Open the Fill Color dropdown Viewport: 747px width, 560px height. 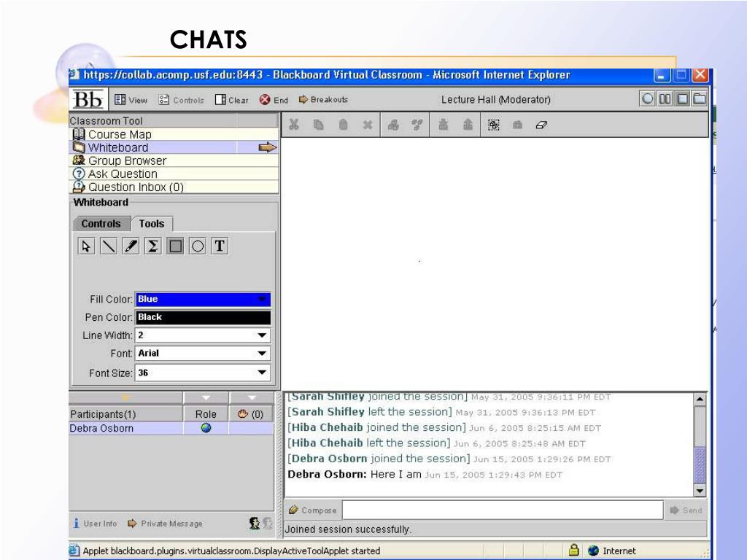click(203, 299)
